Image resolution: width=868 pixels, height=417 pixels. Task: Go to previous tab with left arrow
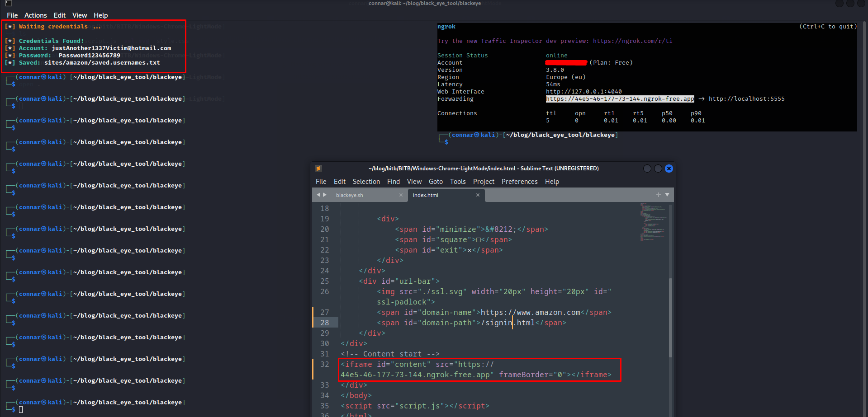point(318,195)
